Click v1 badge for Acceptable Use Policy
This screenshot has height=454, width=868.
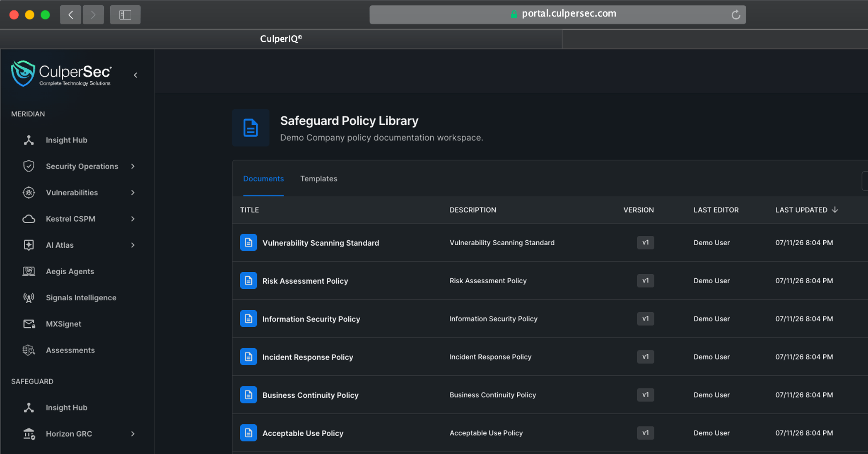pyautogui.click(x=645, y=433)
